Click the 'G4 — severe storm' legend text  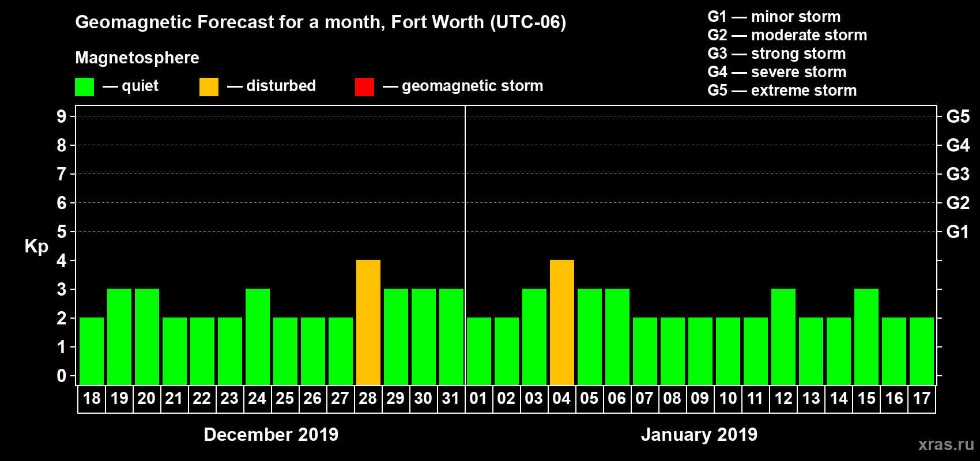777,72
